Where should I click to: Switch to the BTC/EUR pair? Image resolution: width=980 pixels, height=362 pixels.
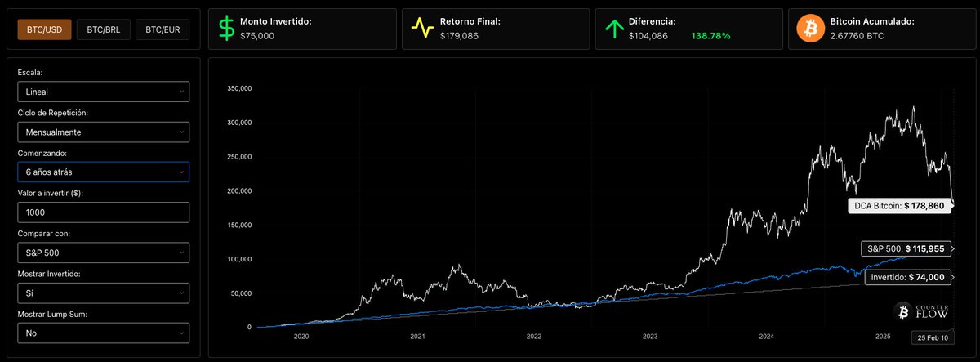[163, 30]
